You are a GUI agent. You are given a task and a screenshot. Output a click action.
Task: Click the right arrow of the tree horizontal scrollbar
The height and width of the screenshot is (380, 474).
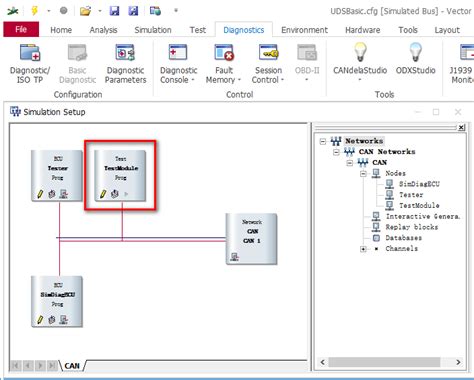tap(458, 362)
